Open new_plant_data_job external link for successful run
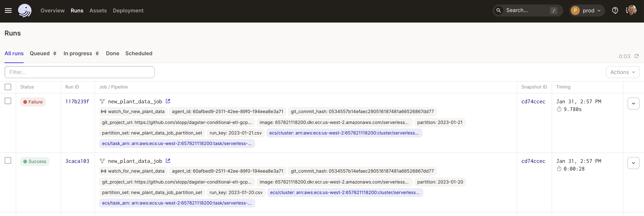The image size is (644, 216). coord(168,161)
